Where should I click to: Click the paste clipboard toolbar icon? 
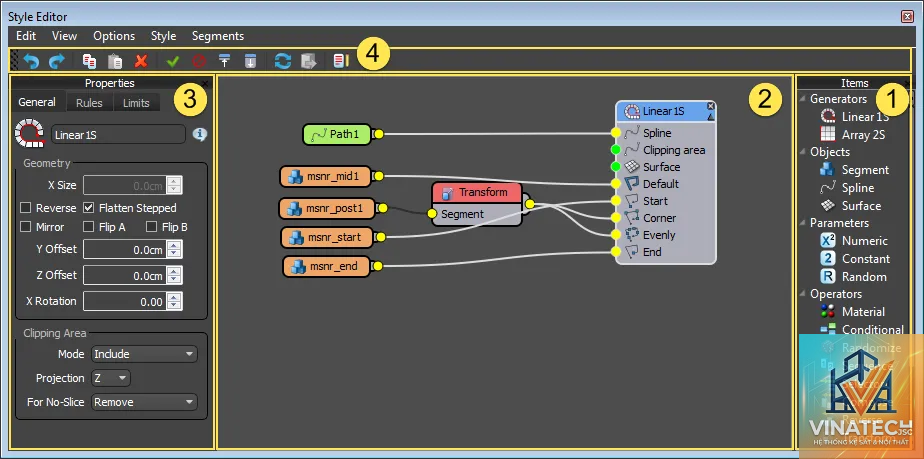[116, 61]
